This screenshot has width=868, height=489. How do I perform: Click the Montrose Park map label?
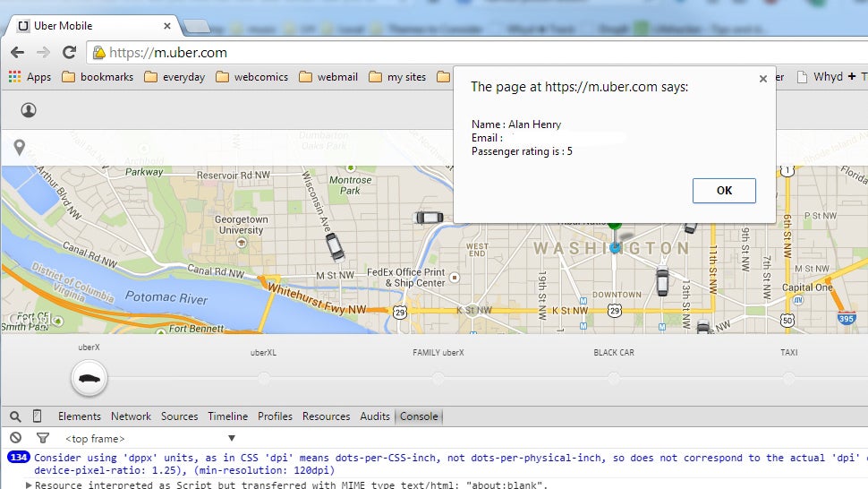351,185
